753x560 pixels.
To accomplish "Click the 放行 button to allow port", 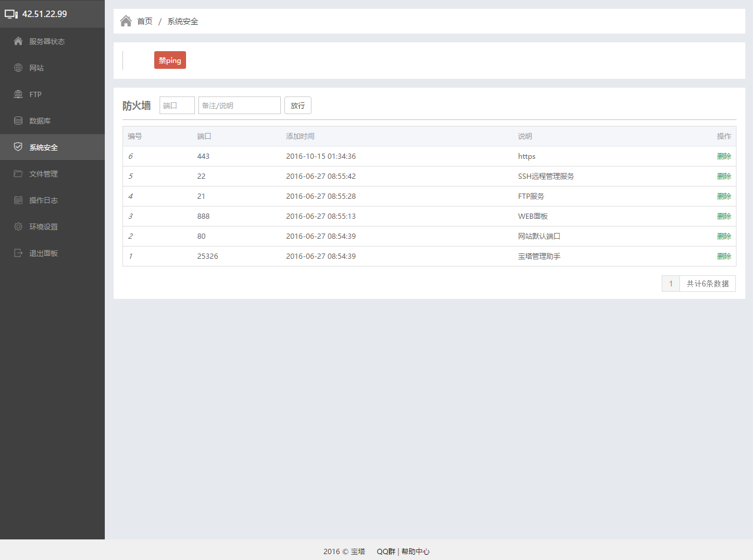I will pyautogui.click(x=297, y=105).
